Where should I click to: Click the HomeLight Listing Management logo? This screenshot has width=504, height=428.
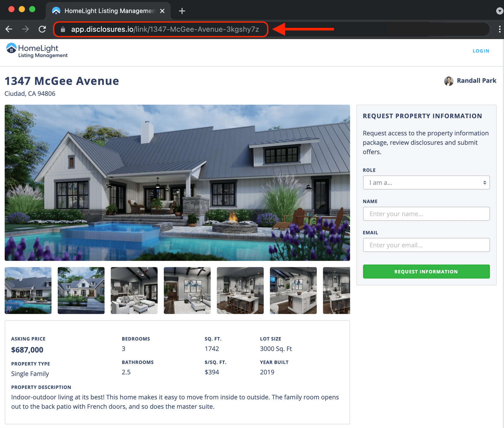pyautogui.click(x=36, y=50)
